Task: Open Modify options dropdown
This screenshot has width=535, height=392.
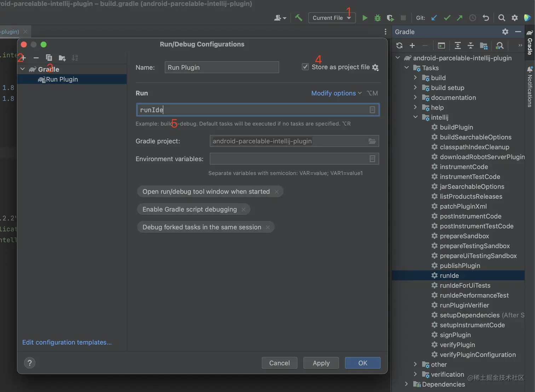Action: [336, 93]
